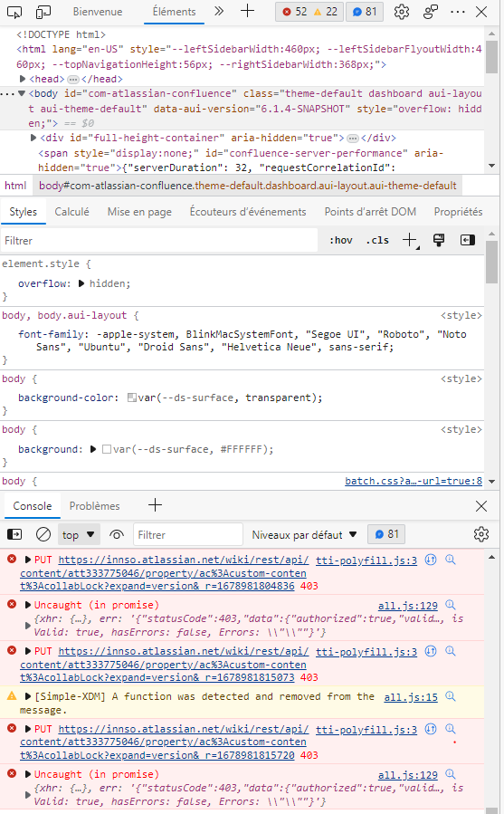Click the background #FFFFFF color swatch
This screenshot has width=504, height=814.
(x=107, y=449)
